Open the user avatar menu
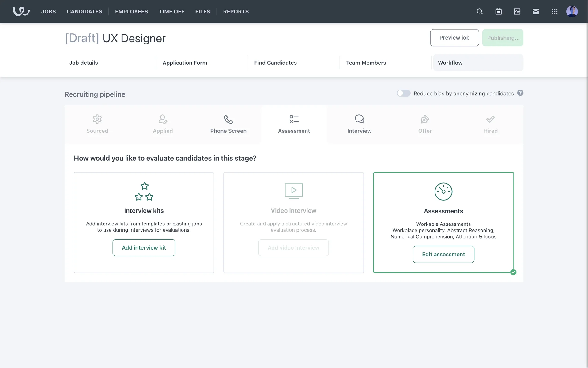 tap(572, 11)
